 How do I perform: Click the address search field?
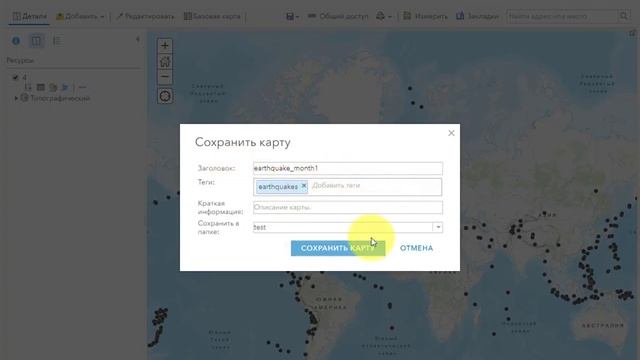click(562, 16)
